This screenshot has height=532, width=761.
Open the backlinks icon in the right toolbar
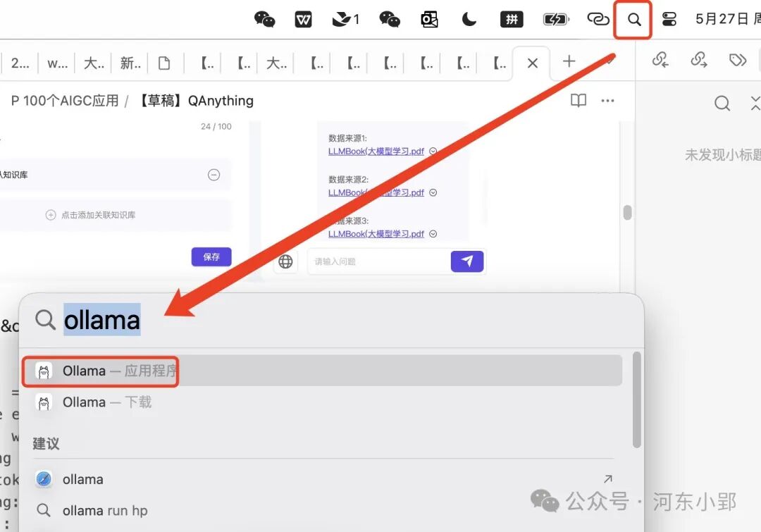(x=660, y=60)
